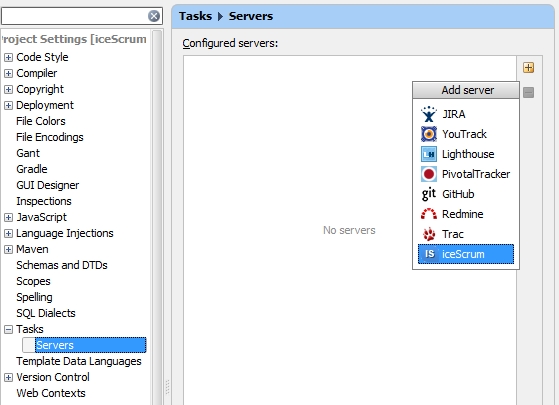Screen dimensions: 559x405
Task: Open Gant settings
Action: 28,153
